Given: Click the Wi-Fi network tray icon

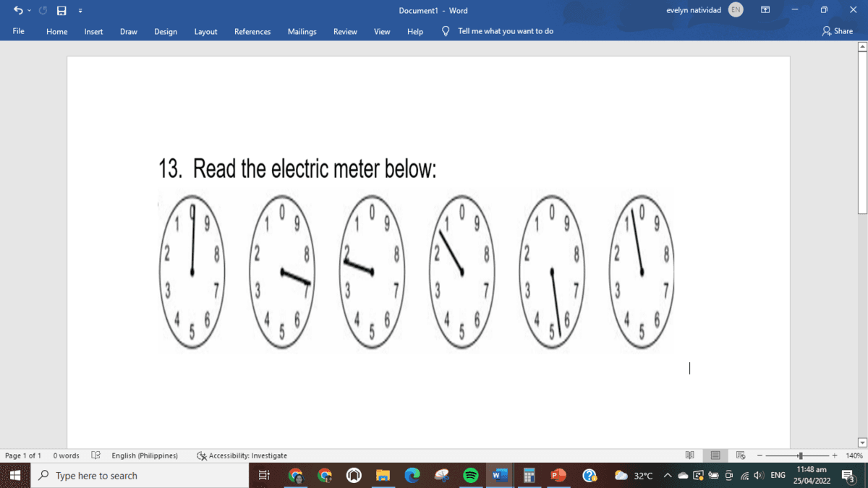Looking at the screenshot, I should click(744, 475).
